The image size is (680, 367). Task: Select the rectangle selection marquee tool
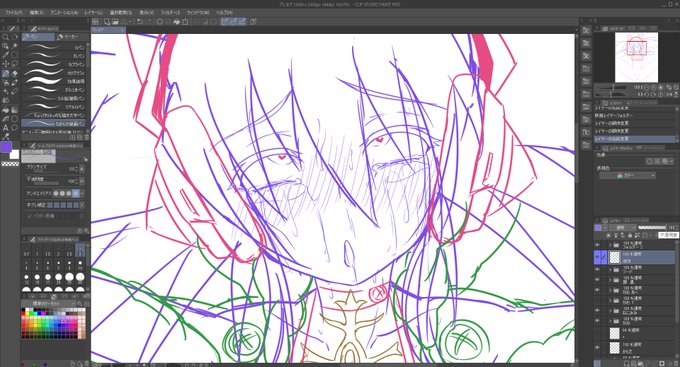15,55
